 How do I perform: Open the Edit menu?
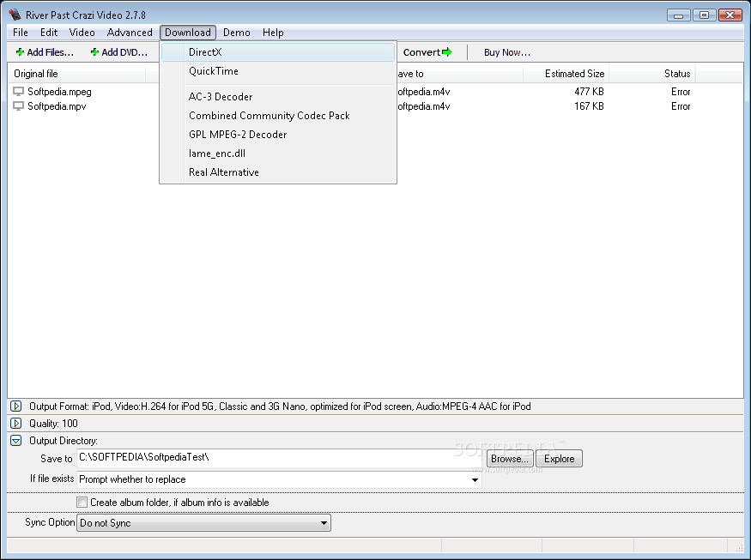pos(49,33)
